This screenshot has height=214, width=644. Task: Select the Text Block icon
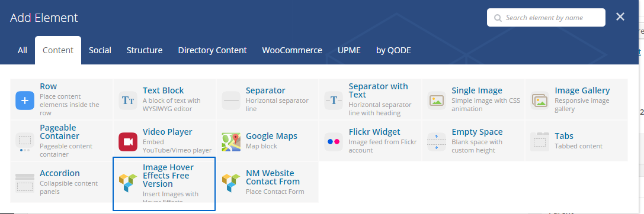(128, 100)
